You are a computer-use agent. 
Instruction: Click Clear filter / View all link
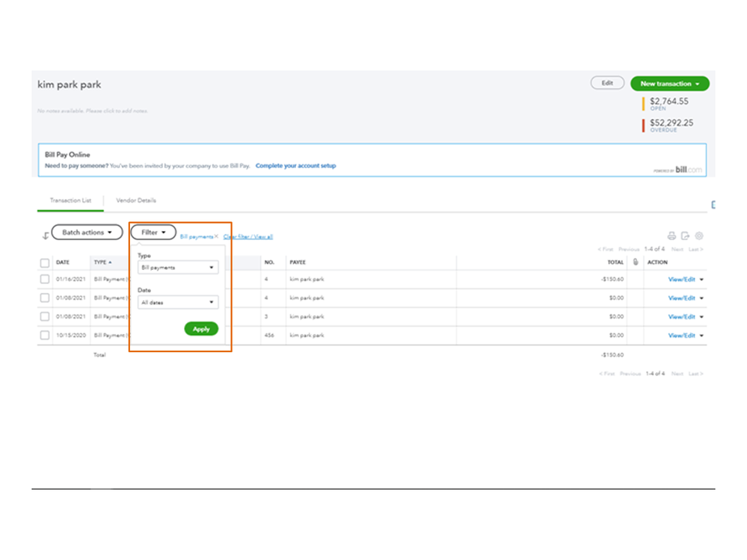248,237
